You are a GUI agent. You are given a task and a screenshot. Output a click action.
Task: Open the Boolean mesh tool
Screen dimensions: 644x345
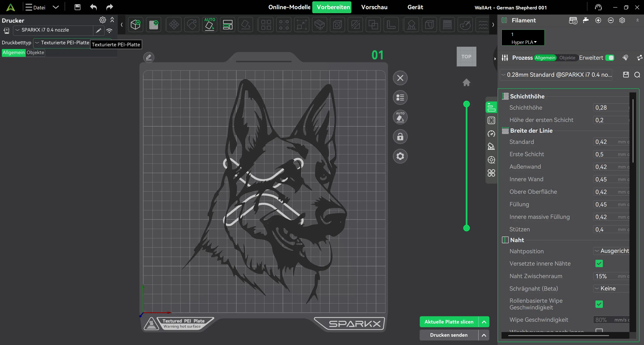373,25
